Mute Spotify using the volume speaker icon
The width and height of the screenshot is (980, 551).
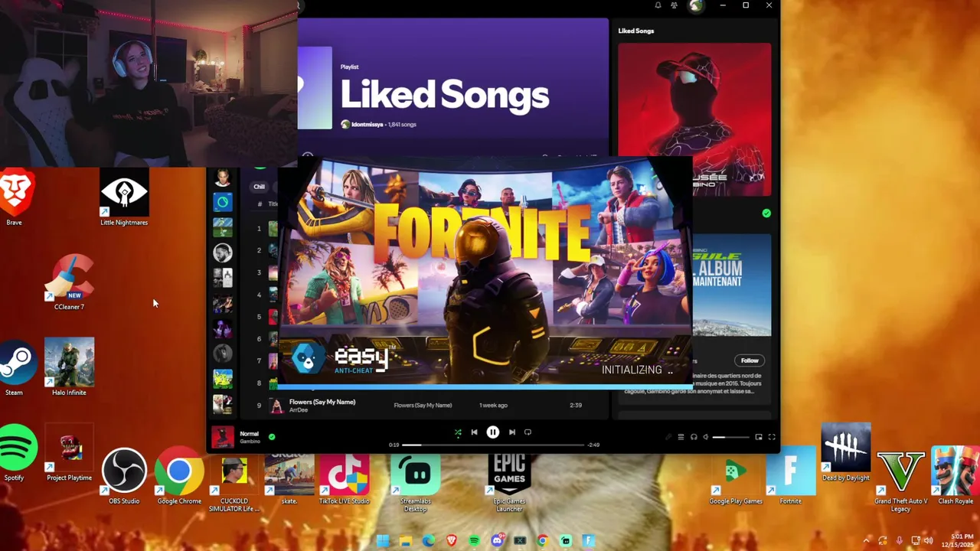[x=706, y=437]
